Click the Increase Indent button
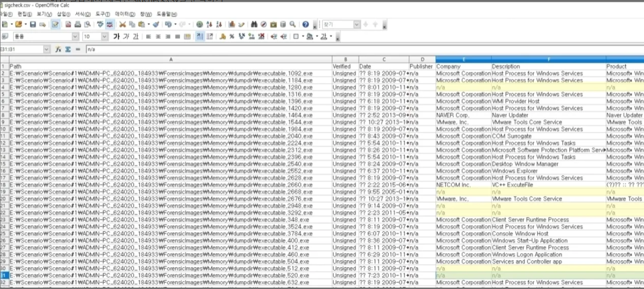644x289 pixels. coord(283,36)
